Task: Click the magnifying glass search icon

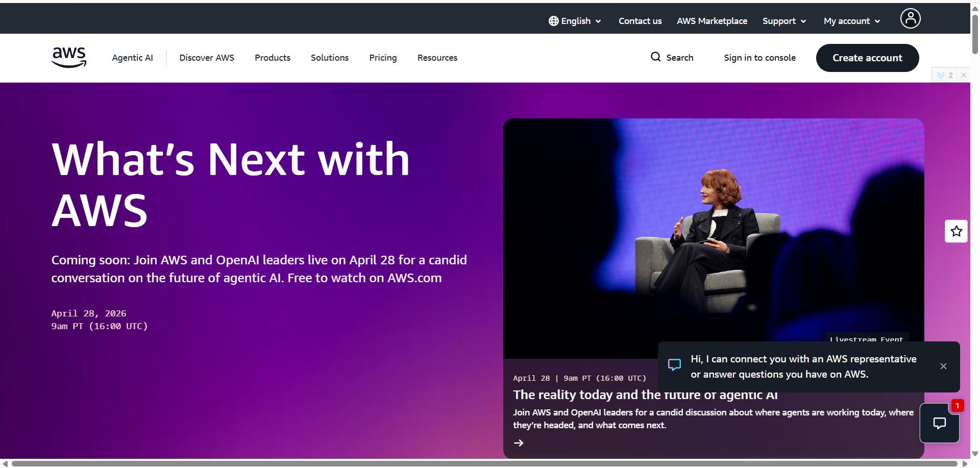Action: (x=655, y=57)
